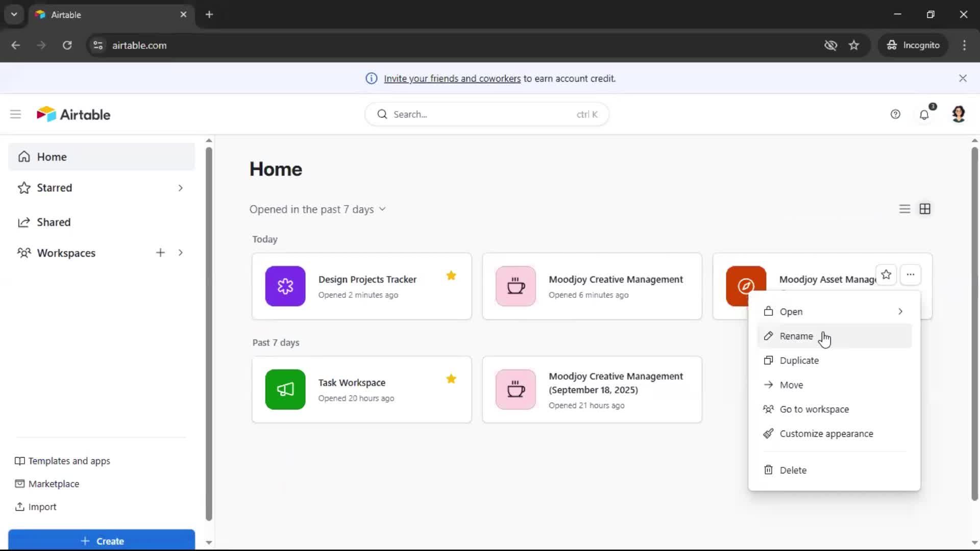This screenshot has height=551, width=980.
Task: Click the pink coffee cup icon for Moodjoy Creative Management opened 6 minutes ago
Action: (x=516, y=286)
